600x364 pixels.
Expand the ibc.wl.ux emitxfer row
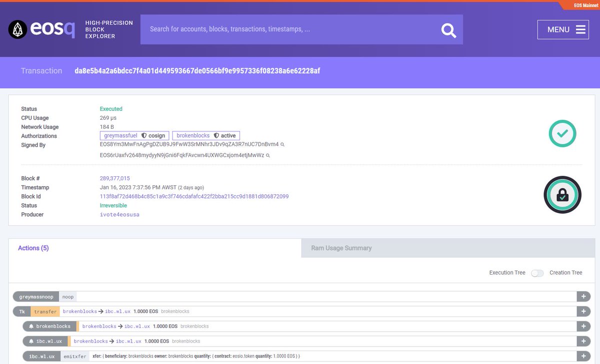click(x=583, y=356)
